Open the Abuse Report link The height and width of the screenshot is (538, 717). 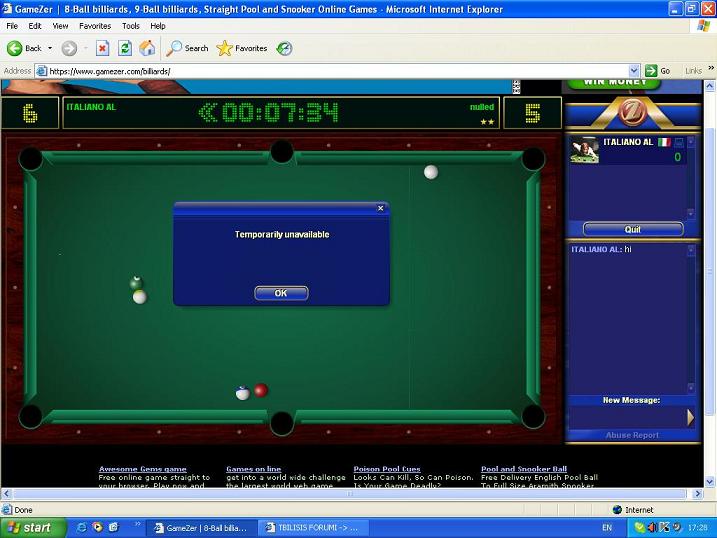(x=632, y=435)
